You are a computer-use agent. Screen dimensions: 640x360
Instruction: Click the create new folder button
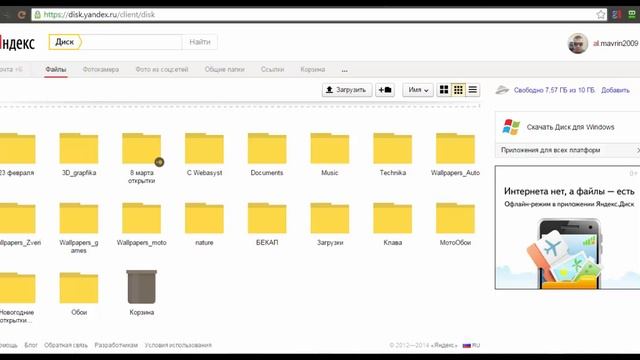pyautogui.click(x=385, y=90)
